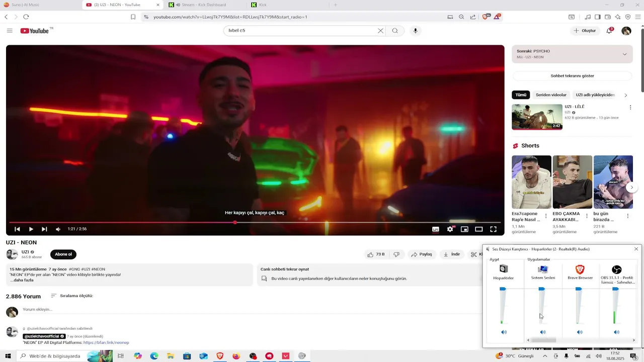Open options for the Era7capone short
This screenshot has width=644, height=362.
tap(546, 216)
